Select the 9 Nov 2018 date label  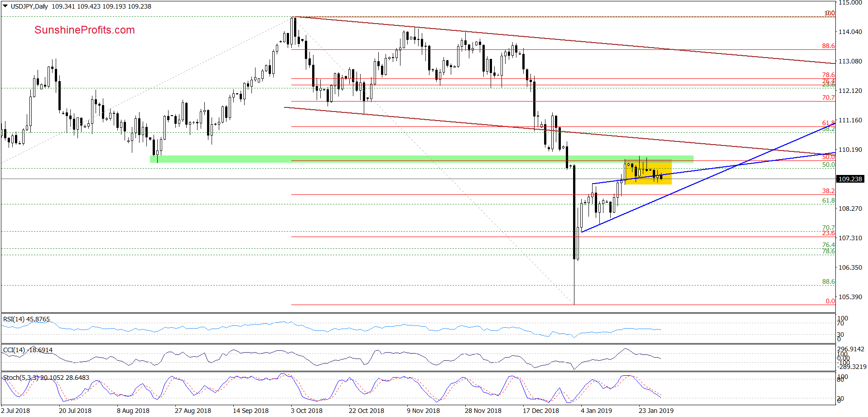click(x=423, y=411)
